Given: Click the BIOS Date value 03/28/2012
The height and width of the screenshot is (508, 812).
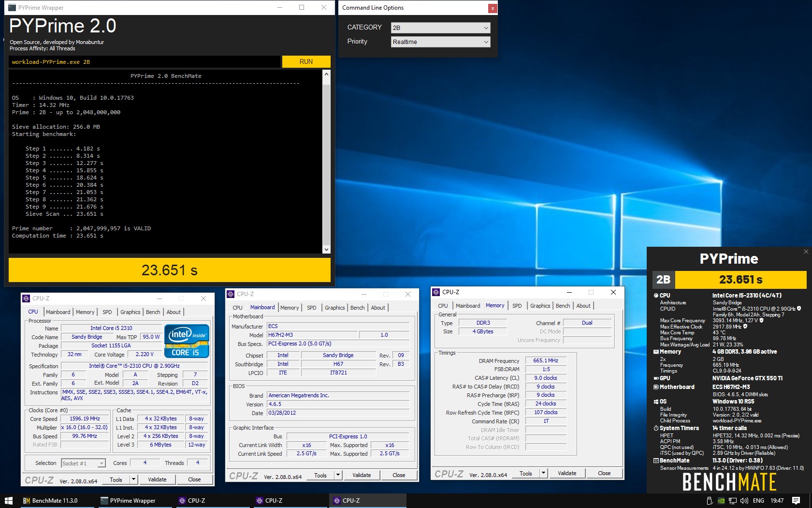Looking at the screenshot, I should coord(338,413).
